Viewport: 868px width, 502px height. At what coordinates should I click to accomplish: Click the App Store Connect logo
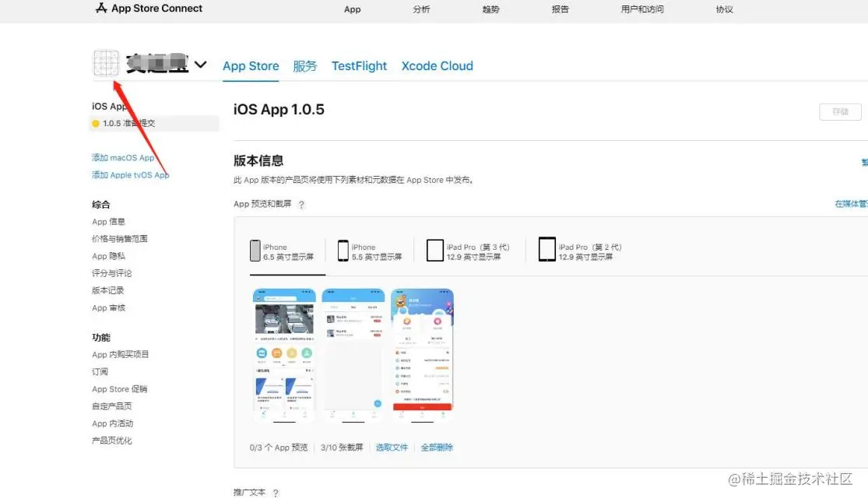(x=149, y=9)
